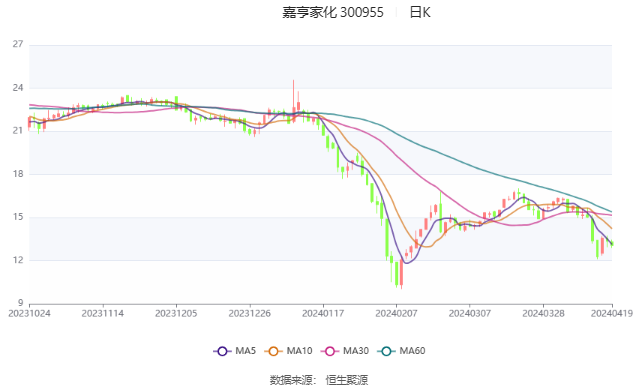Click x-axis date label 20240328
The image size is (637, 387).
pyautogui.click(x=543, y=313)
